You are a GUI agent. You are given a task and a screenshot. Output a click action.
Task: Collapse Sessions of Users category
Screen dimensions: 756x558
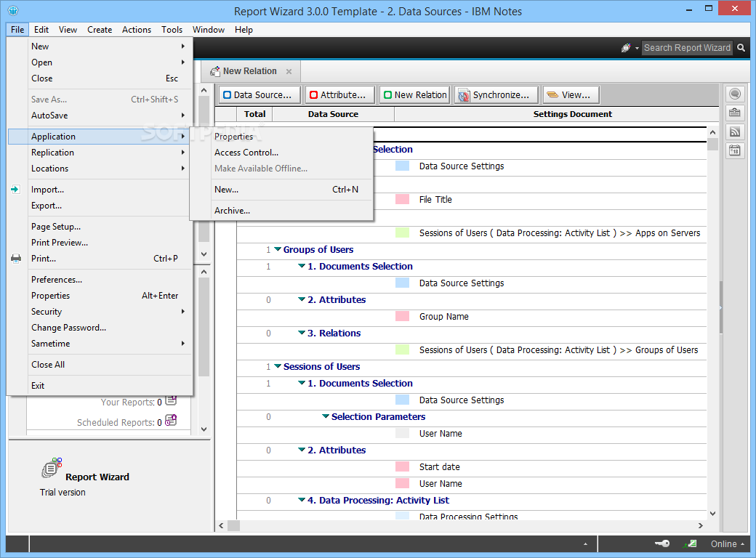(x=278, y=366)
